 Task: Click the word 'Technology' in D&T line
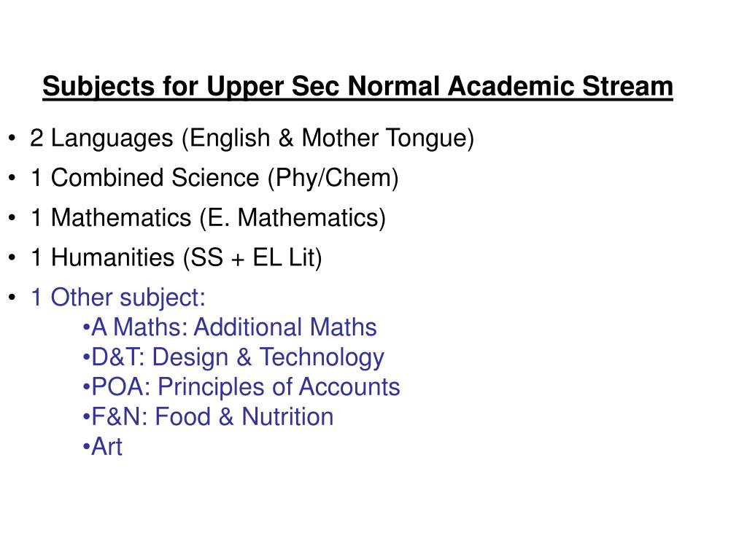tap(322, 357)
